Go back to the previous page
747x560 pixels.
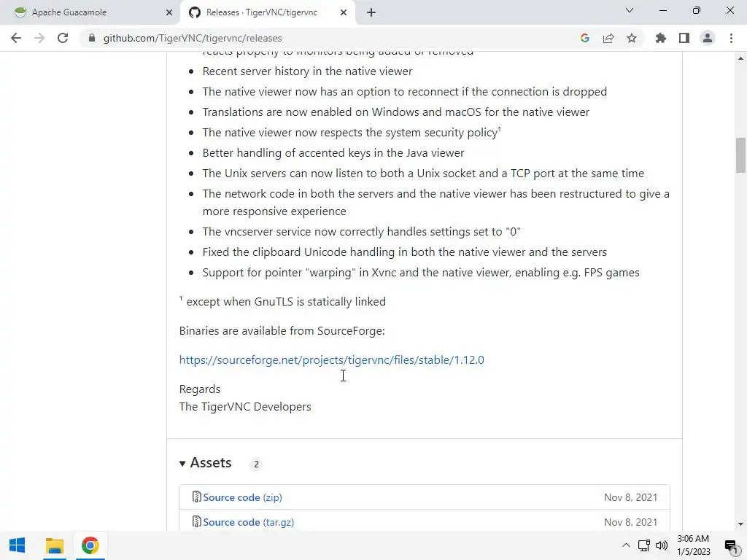(x=16, y=38)
